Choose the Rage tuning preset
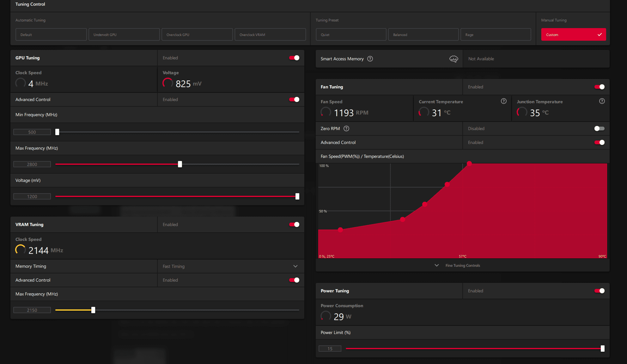The image size is (627, 364). coord(496,34)
